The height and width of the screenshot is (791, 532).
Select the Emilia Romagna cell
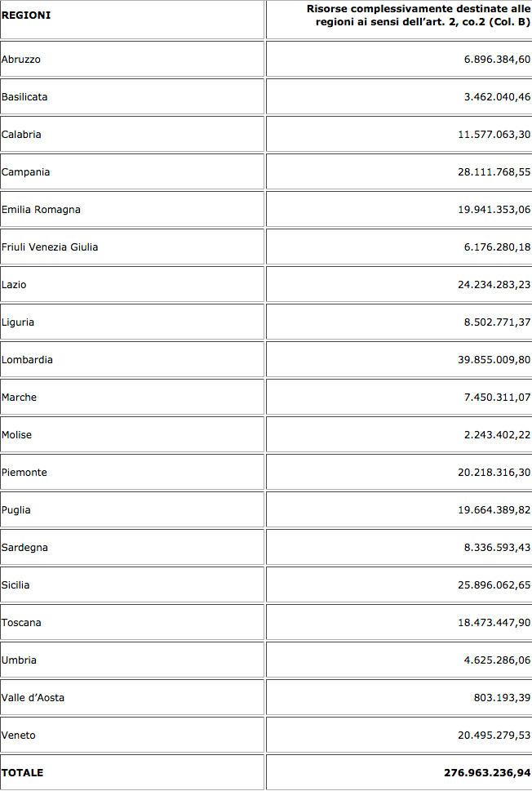(x=41, y=210)
